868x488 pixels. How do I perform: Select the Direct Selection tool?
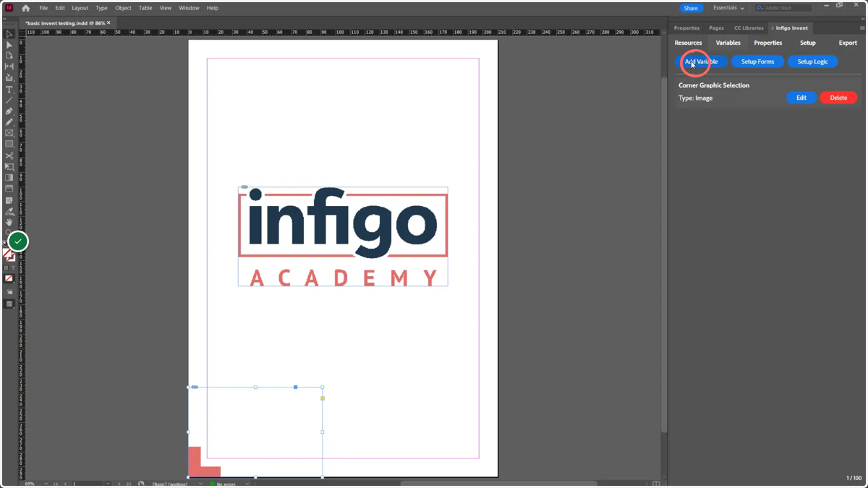pos(9,45)
